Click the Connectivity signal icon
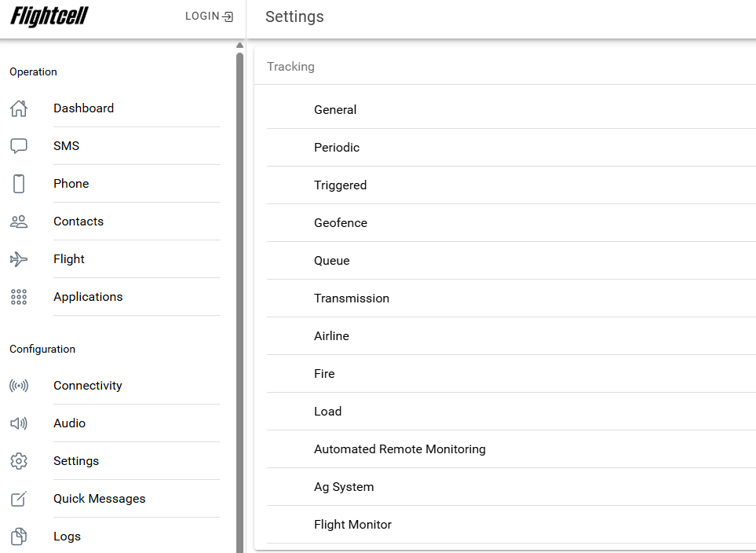Screen dimensions: 756x553 click(x=19, y=386)
